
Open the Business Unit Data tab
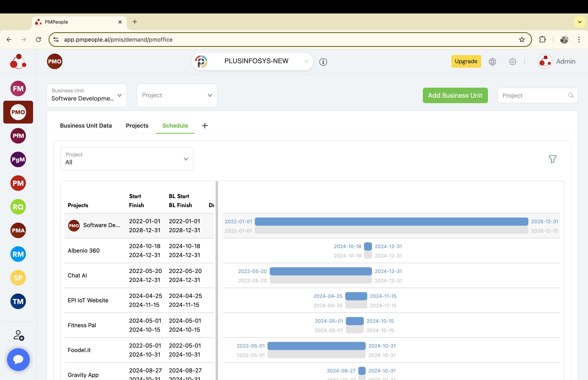pos(86,126)
